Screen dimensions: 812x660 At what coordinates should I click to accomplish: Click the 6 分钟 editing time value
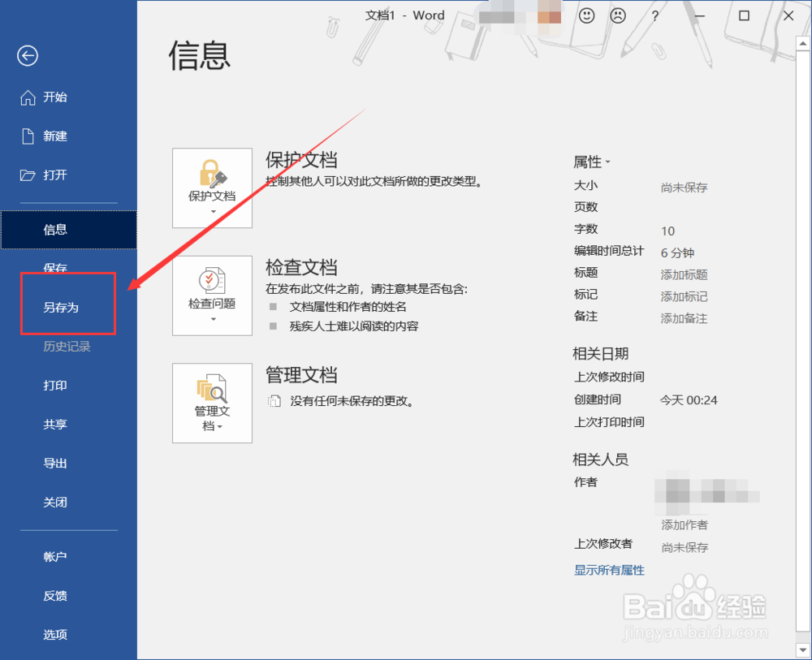click(677, 253)
